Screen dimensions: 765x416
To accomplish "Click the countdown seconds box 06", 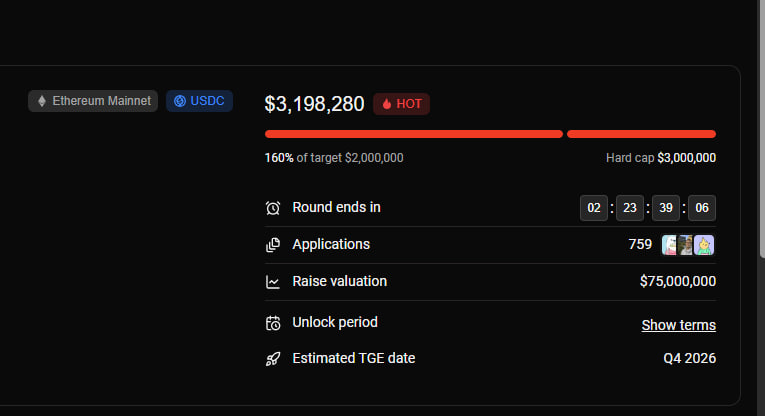I will click(702, 208).
